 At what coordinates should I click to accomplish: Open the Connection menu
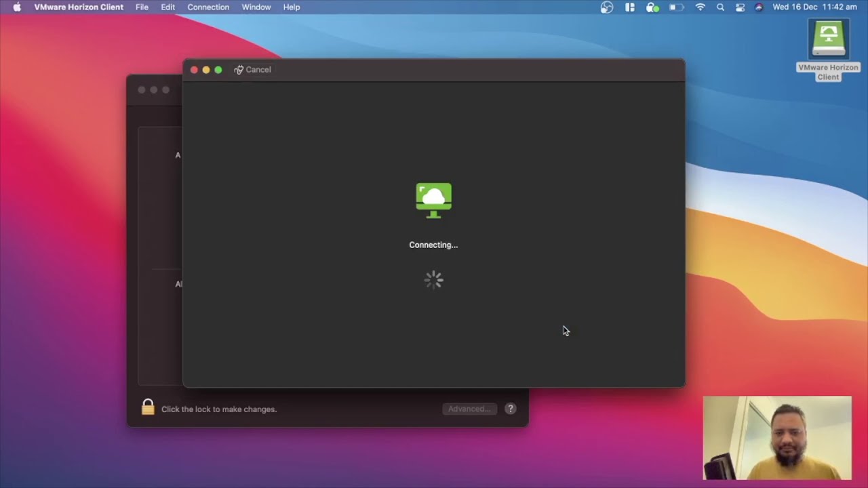coord(208,7)
